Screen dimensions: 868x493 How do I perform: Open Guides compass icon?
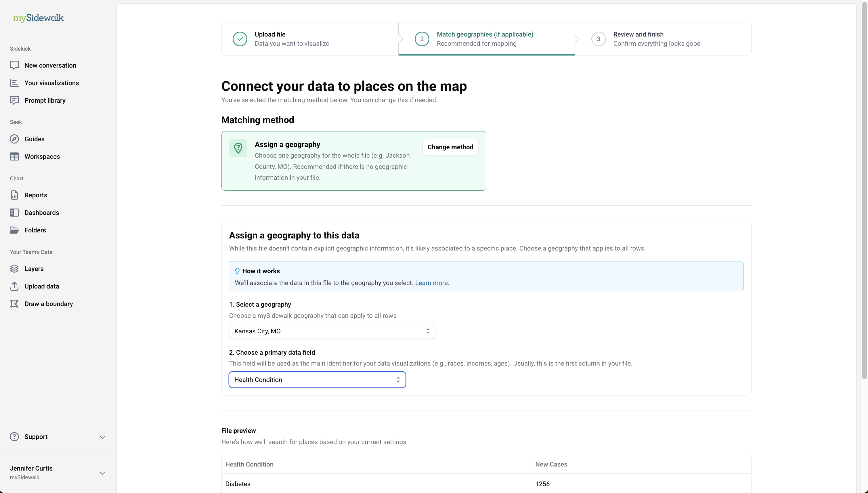[x=14, y=139]
